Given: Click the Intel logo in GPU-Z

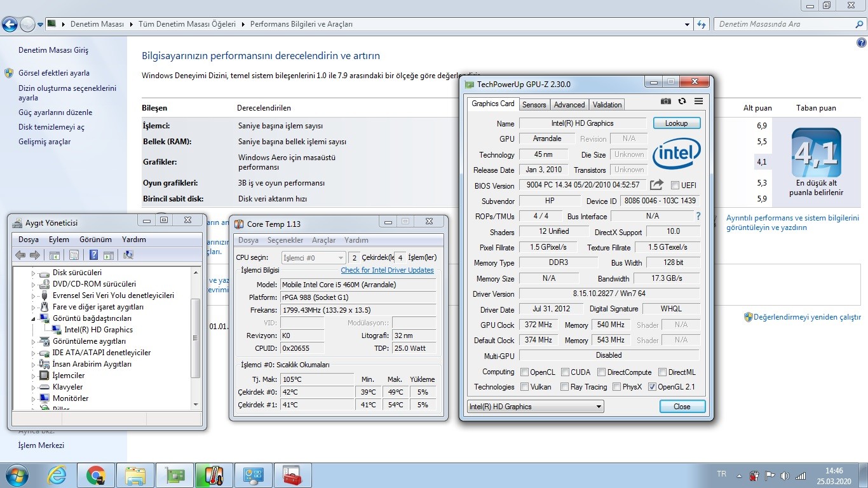Looking at the screenshot, I should tap(676, 153).
